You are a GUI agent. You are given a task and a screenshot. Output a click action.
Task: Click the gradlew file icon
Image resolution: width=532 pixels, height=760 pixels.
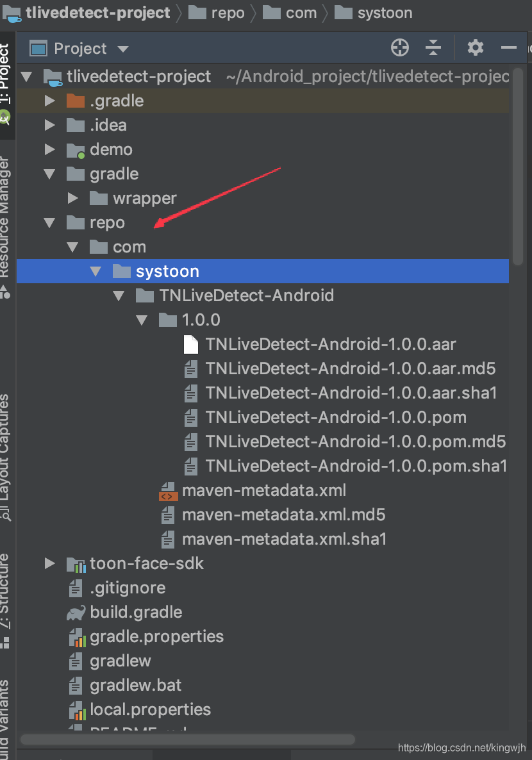pyautogui.click(x=75, y=661)
